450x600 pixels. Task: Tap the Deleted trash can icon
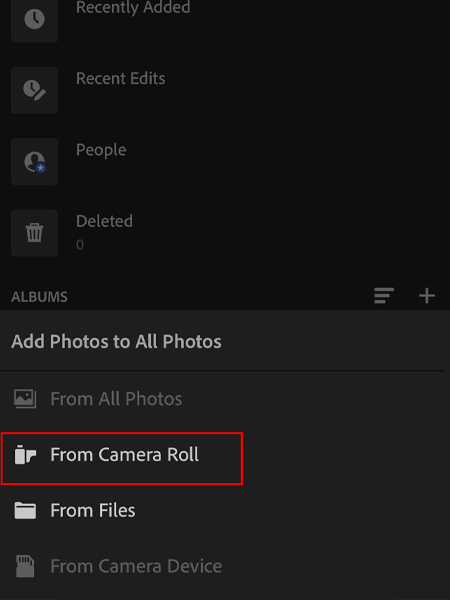tap(34, 233)
